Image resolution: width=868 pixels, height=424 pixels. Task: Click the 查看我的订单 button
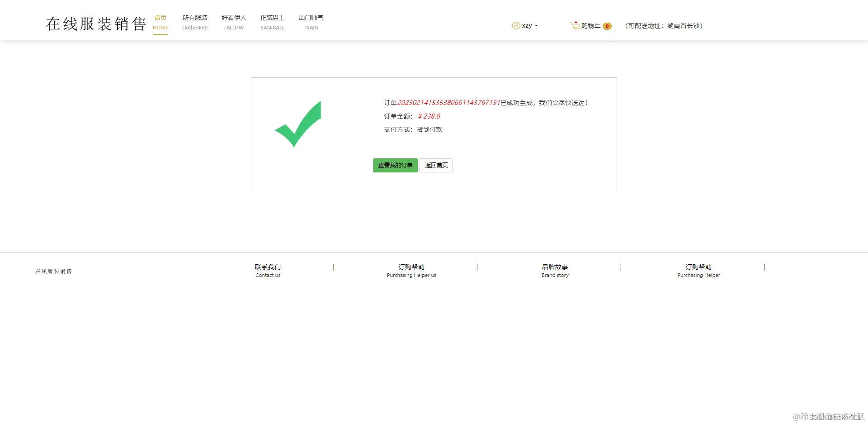tap(395, 165)
